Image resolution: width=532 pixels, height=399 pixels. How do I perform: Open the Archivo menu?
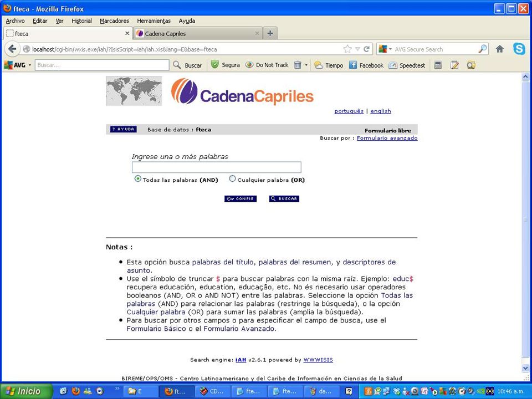click(x=16, y=21)
